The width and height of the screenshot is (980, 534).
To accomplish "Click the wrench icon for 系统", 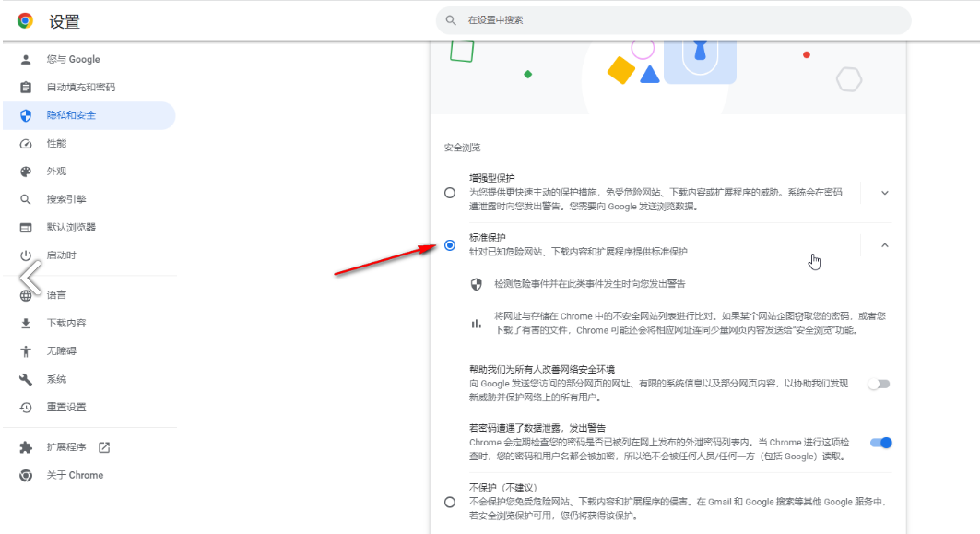I will pos(26,380).
